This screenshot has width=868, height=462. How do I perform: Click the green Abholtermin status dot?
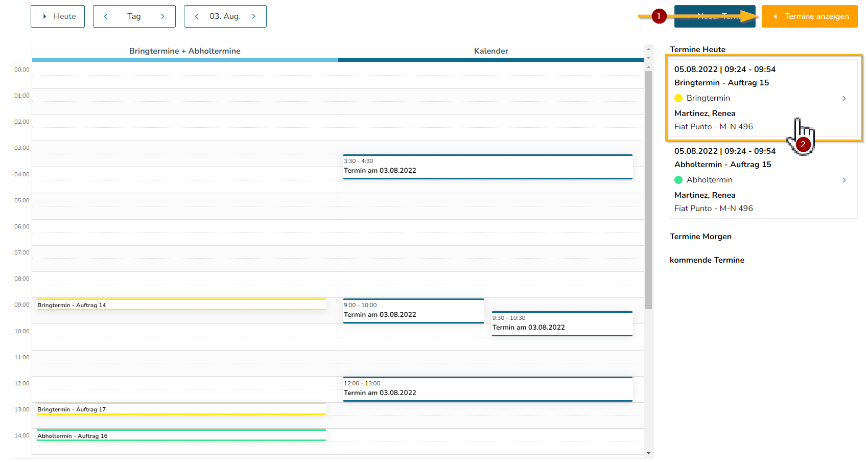click(x=678, y=180)
